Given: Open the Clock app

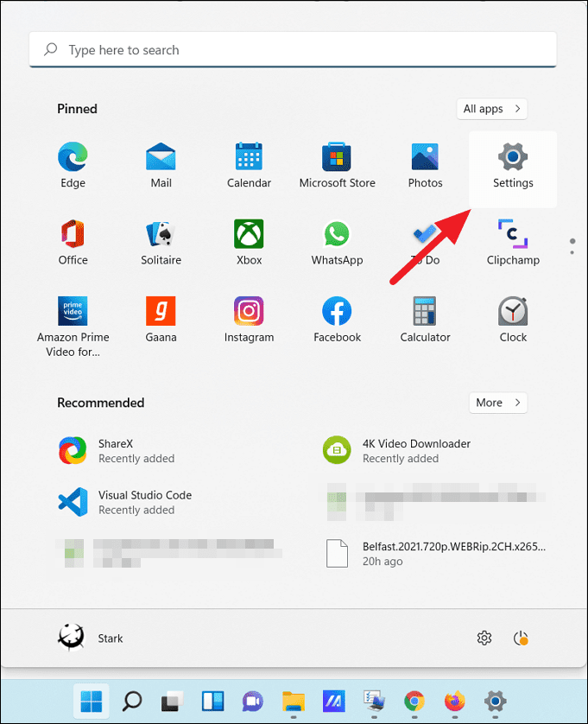Looking at the screenshot, I should [x=513, y=320].
